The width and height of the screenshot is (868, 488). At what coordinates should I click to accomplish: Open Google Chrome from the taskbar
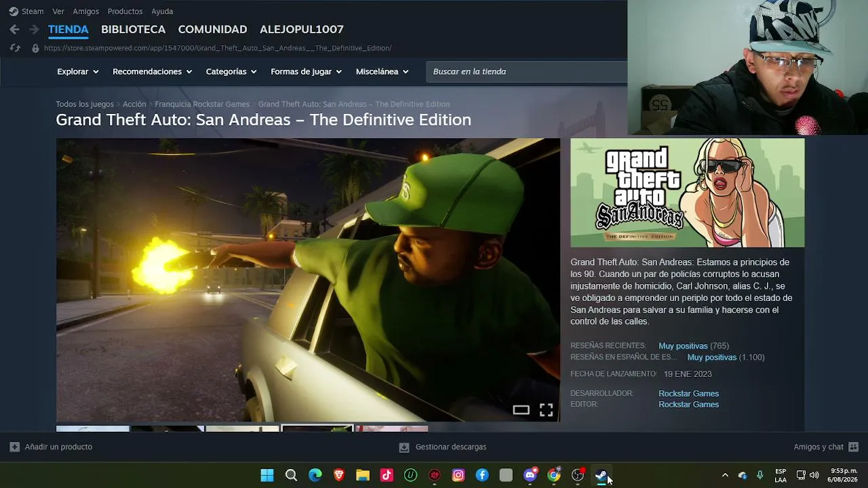coord(554,475)
